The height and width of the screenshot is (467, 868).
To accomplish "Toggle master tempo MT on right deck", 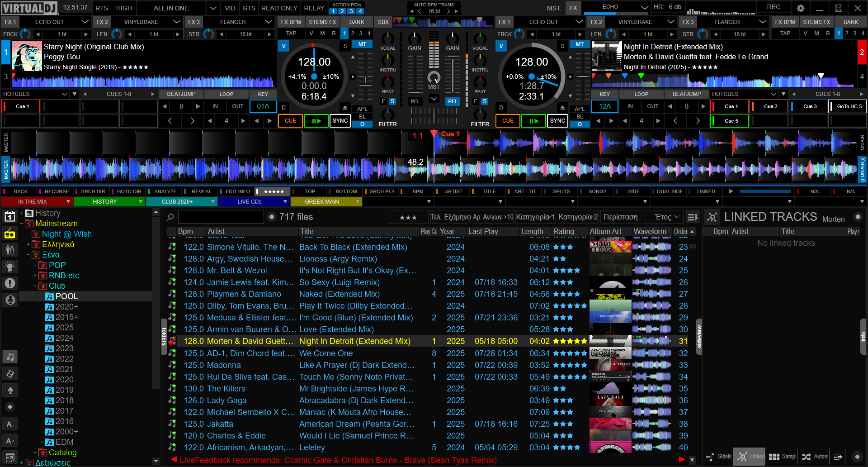I will click(580, 44).
